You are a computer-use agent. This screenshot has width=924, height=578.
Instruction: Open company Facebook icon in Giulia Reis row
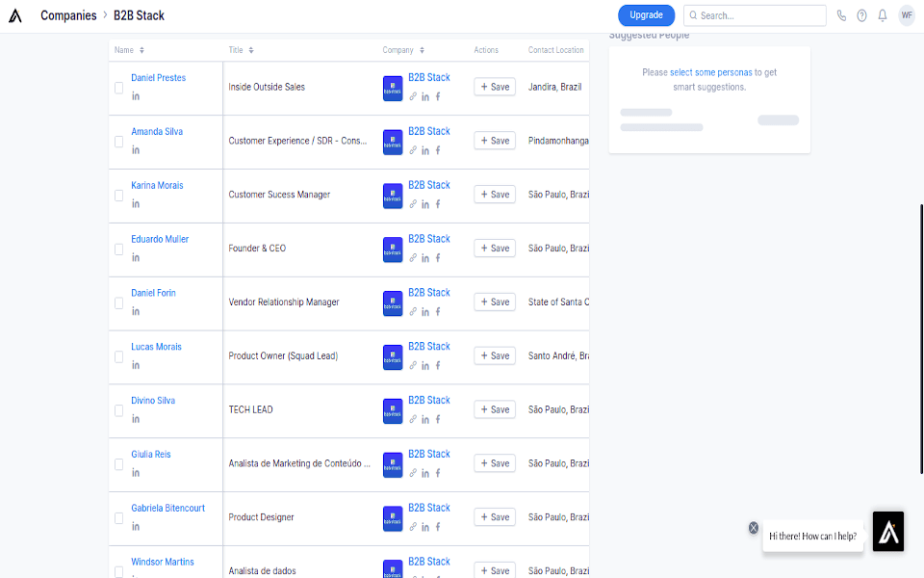[x=438, y=473]
